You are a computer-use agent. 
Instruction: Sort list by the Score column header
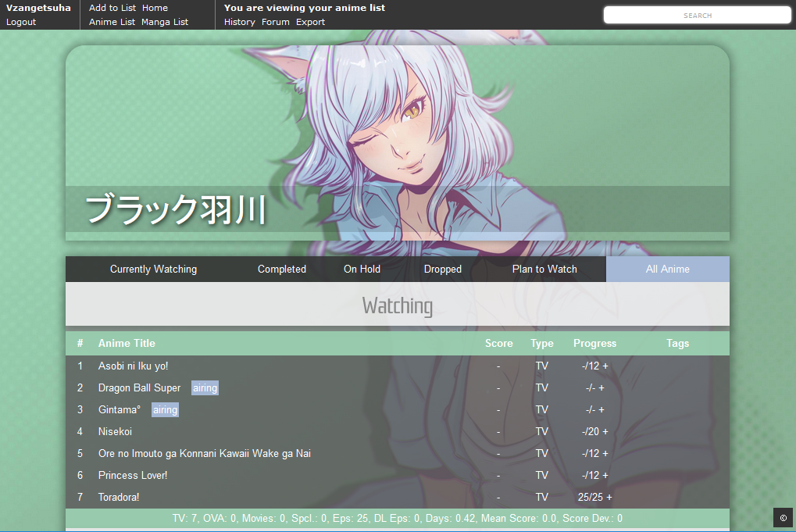498,343
